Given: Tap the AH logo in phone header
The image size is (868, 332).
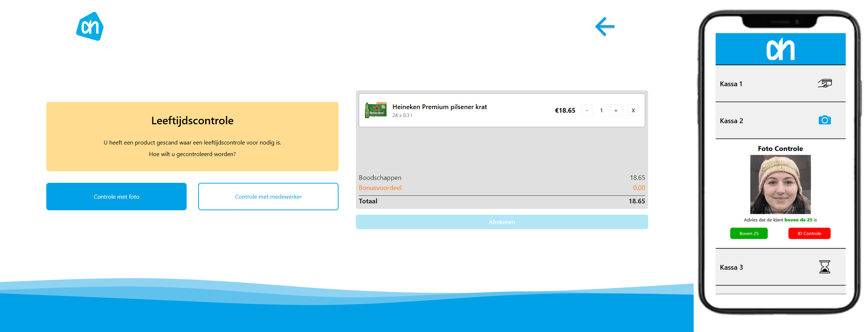Looking at the screenshot, I should click(780, 49).
